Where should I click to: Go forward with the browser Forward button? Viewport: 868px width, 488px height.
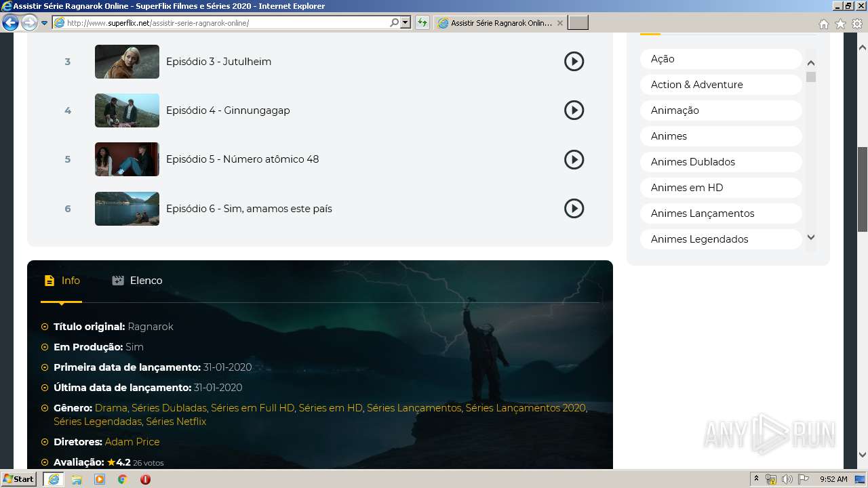tap(29, 23)
